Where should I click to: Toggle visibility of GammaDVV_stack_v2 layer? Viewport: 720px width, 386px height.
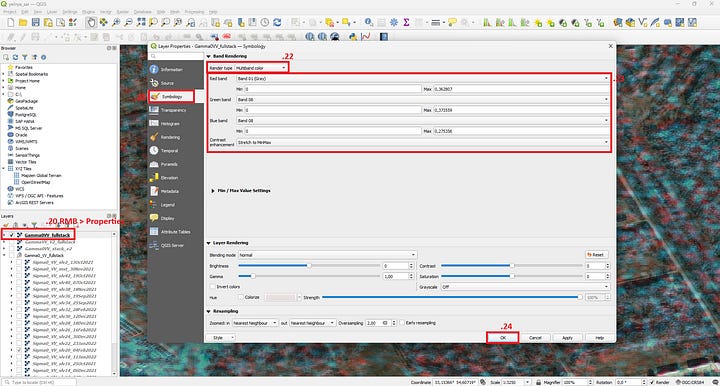tap(12, 248)
